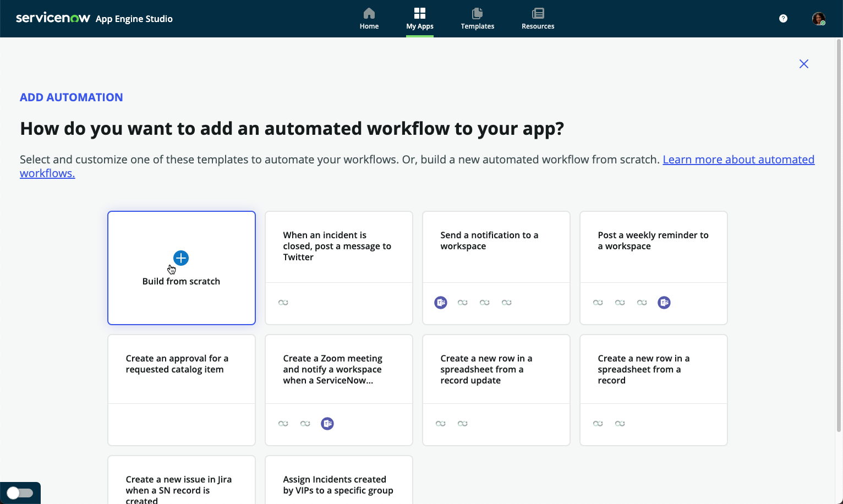Select Create an approval for catalog item

(x=182, y=390)
